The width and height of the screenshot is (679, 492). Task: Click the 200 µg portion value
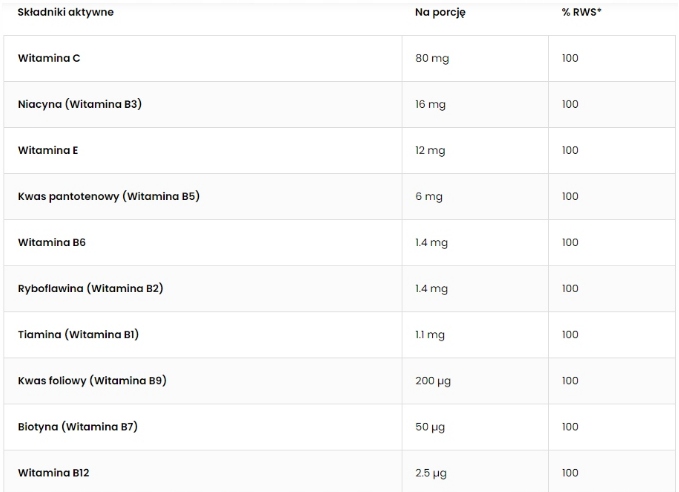point(432,380)
